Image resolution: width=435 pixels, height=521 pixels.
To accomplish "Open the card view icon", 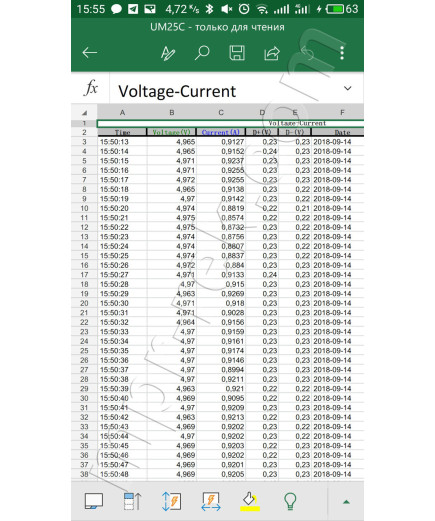I will pos(94,501).
